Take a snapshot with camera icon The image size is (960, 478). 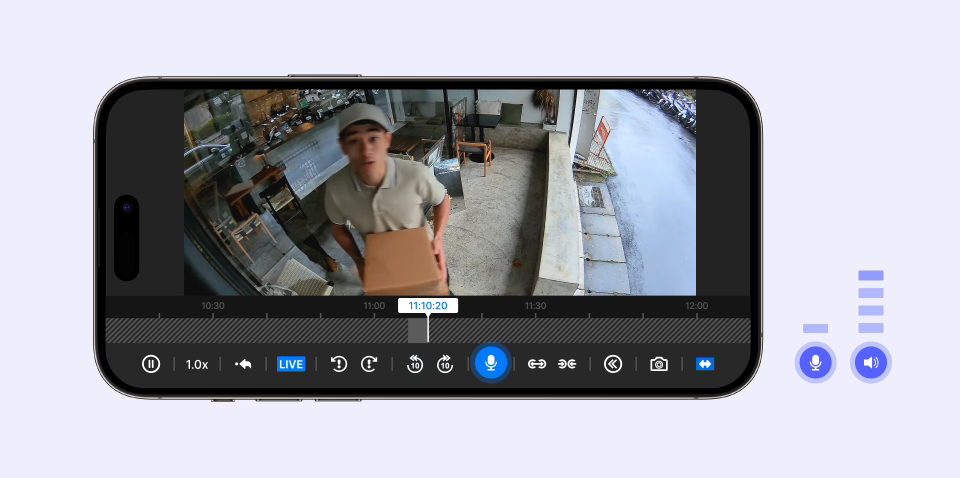[659, 364]
